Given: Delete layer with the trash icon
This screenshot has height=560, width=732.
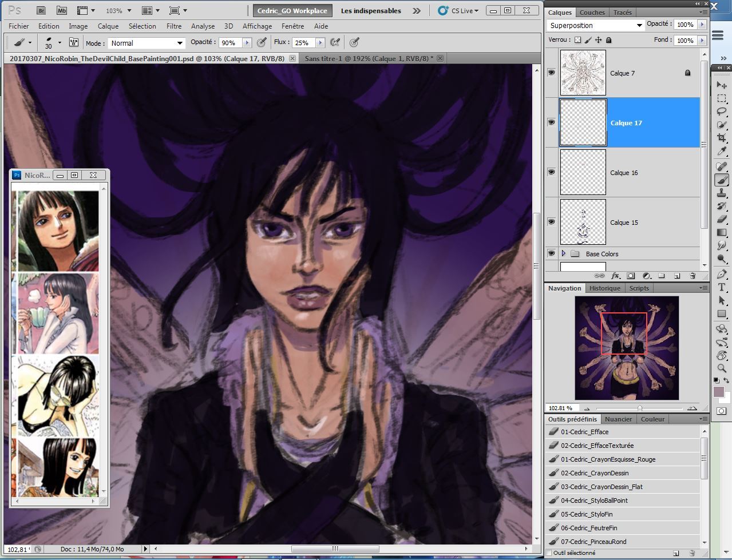Looking at the screenshot, I should coord(692,276).
